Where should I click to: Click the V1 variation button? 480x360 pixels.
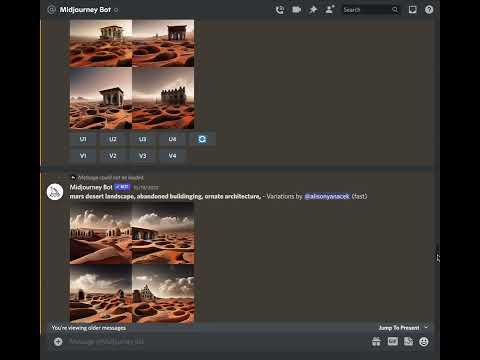click(x=83, y=156)
